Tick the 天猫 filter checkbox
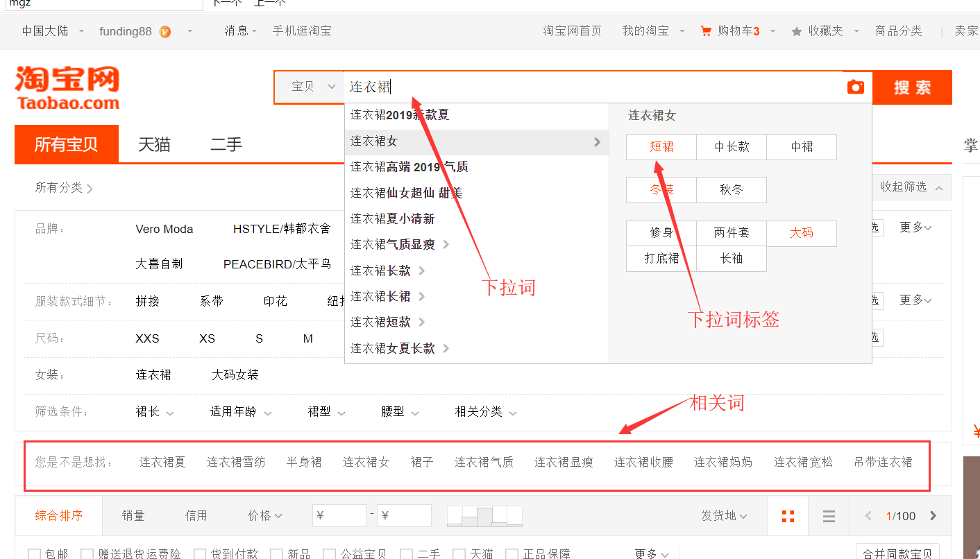 [459, 553]
